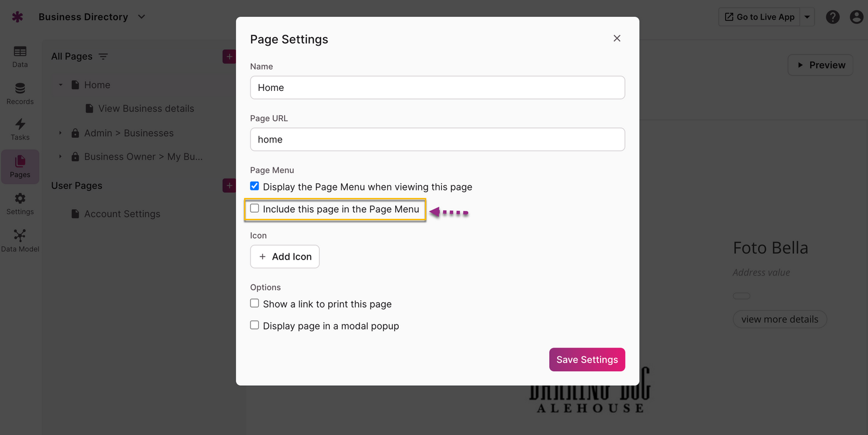
Task: Click the help question mark icon
Action: [x=833, y=17]
